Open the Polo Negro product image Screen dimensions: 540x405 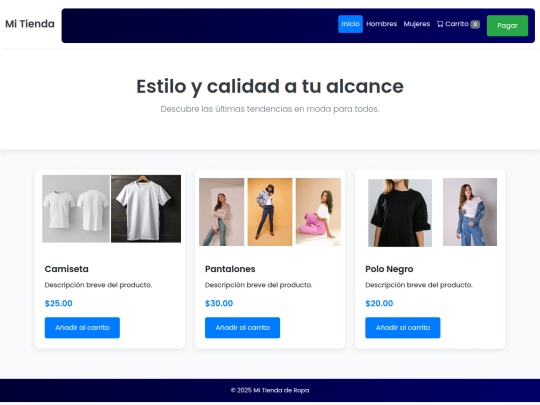click(x=433, y=212)
